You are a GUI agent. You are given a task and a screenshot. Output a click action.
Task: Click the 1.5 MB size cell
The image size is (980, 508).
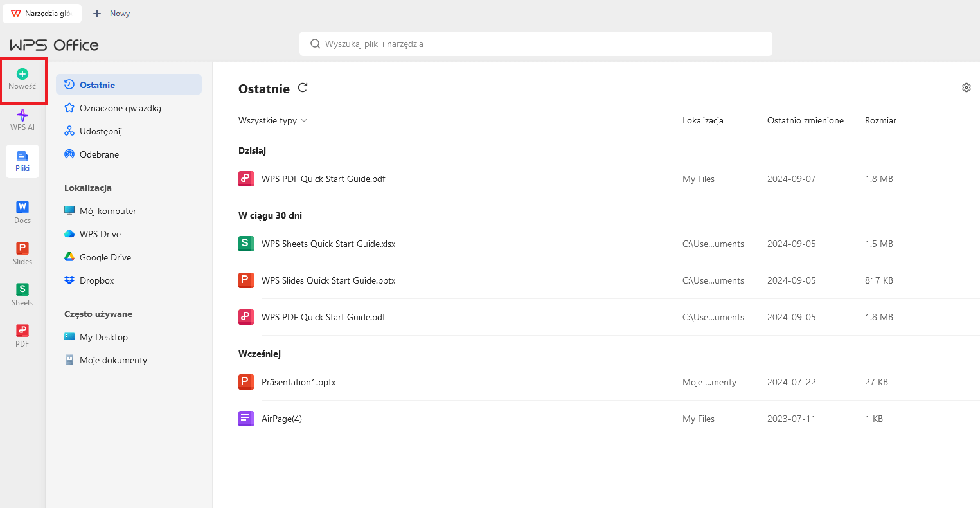pyautogui.click(x=879, y=244)
